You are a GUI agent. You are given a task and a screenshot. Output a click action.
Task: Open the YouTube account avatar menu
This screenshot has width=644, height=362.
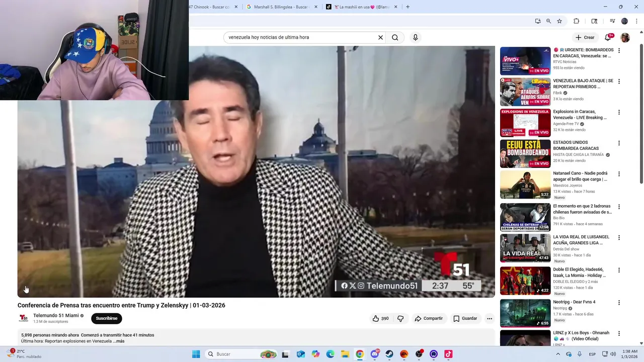625,38
